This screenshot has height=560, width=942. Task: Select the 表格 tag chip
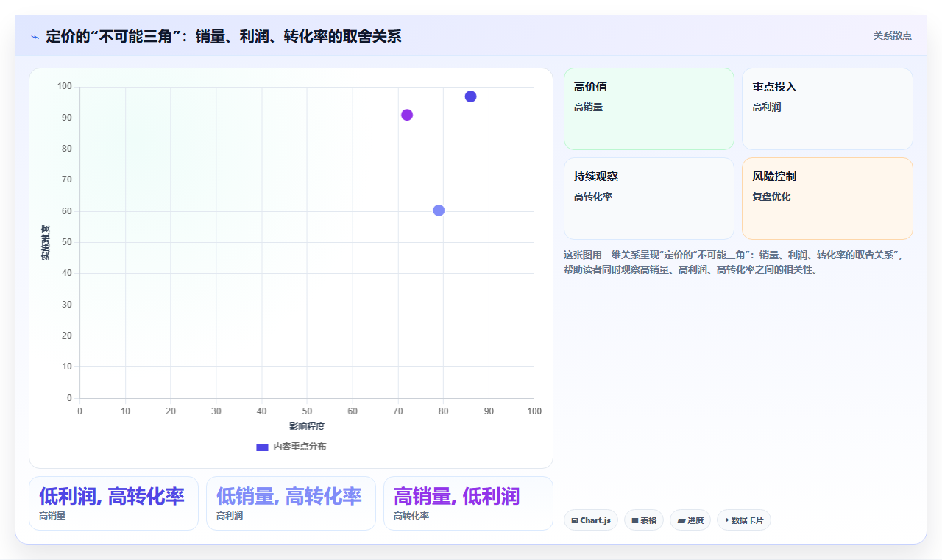(x=644, y=520)
